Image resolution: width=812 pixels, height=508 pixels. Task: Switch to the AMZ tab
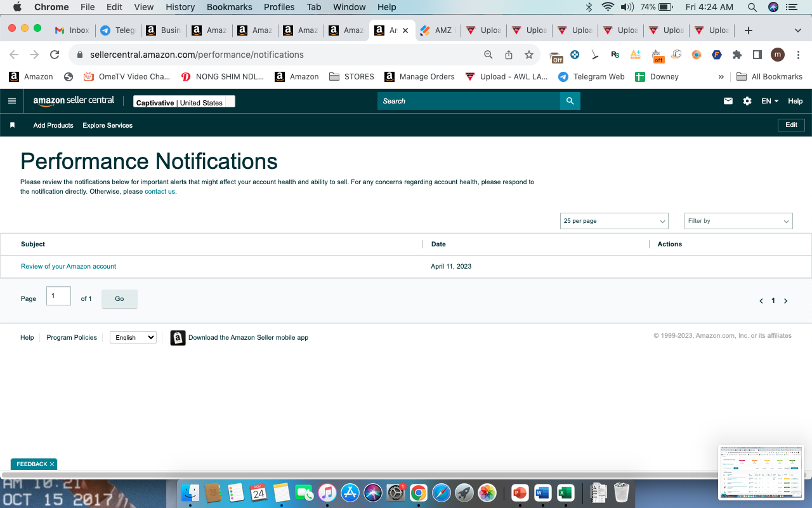pos(438,30)
